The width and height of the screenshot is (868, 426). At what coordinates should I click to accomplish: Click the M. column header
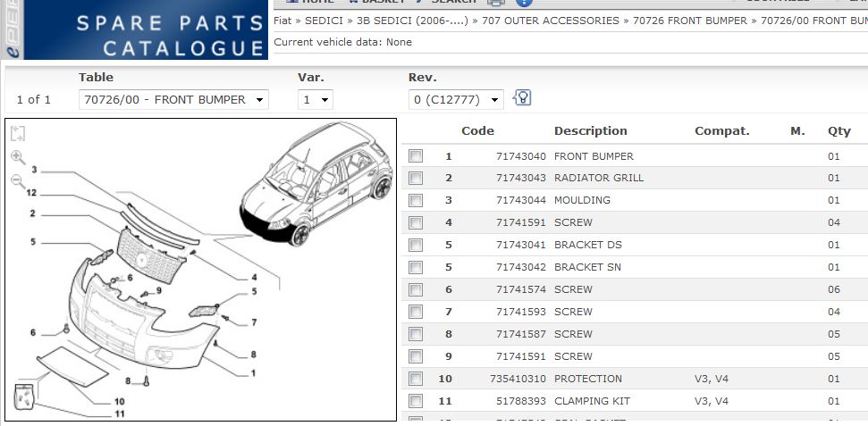[x=797, y=131]
